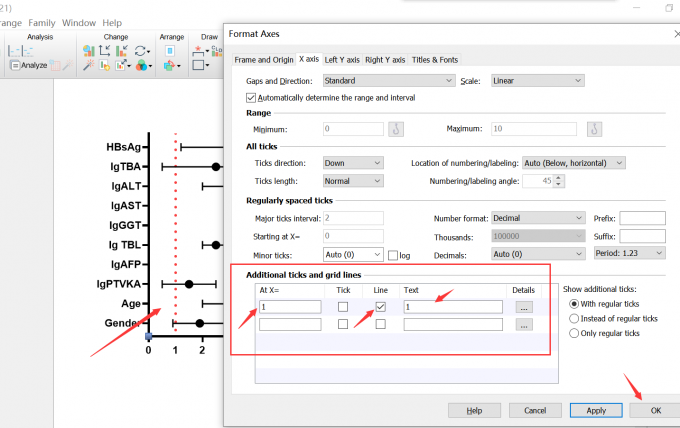The height and width of the screenshot is (428, 680).
Task: Uncheck automatically determine range and interval
Action: 251,98
